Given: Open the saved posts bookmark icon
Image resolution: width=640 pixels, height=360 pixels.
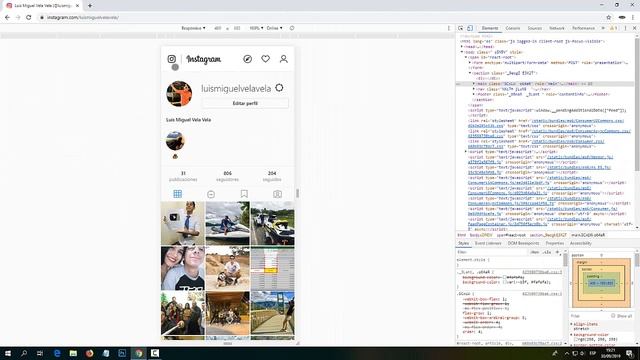Looking at the screenshot, I should click(x=244, y=194).
